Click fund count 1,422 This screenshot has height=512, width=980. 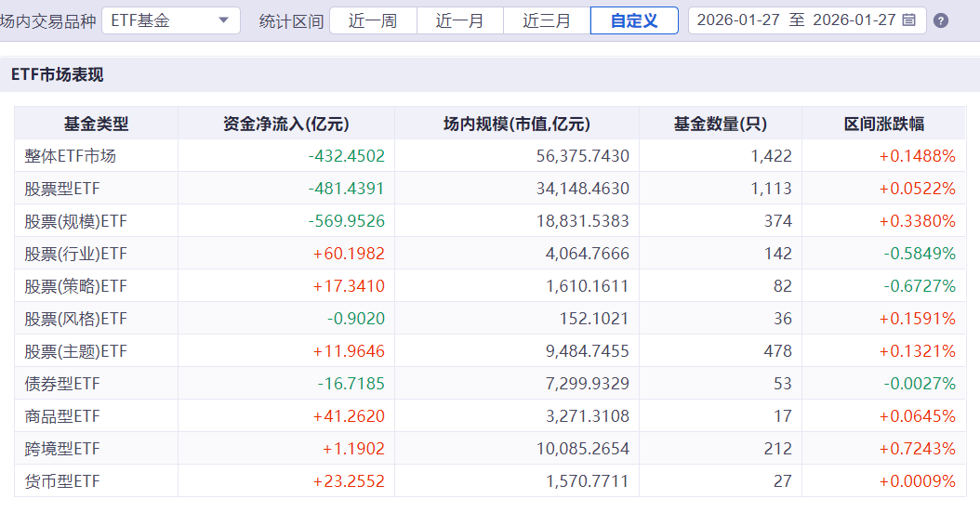pyautogui.click(x=771, y=156)
